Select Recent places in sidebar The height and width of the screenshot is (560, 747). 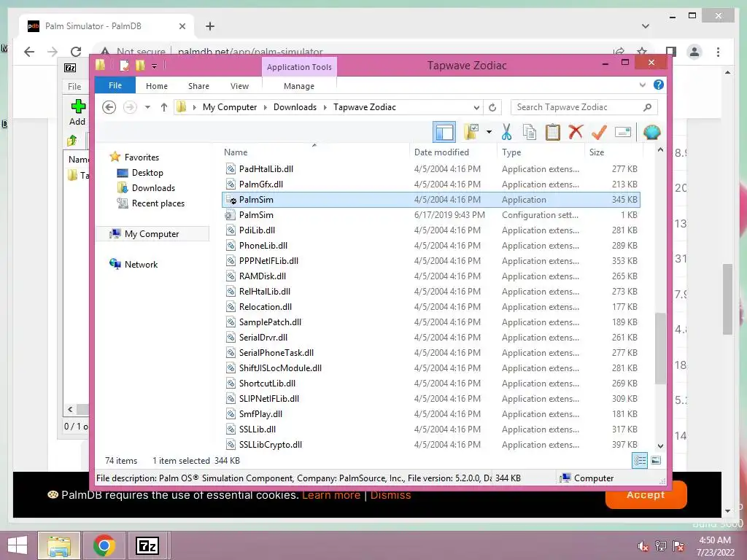(x=158, y=203)
